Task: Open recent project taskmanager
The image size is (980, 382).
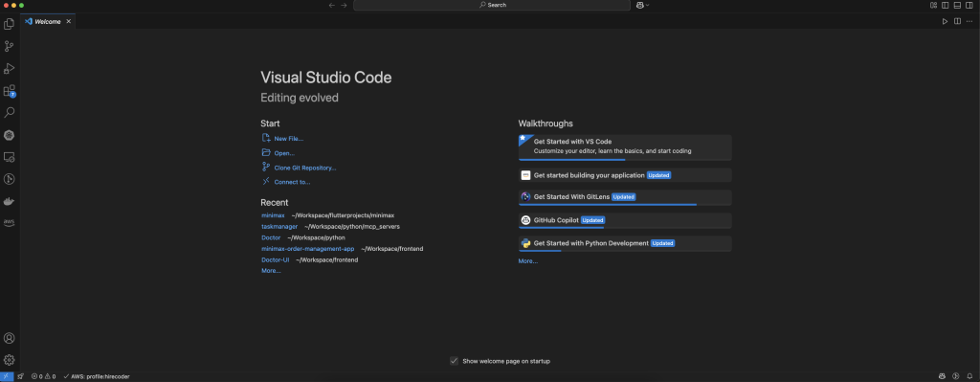Action: point(279,226)
